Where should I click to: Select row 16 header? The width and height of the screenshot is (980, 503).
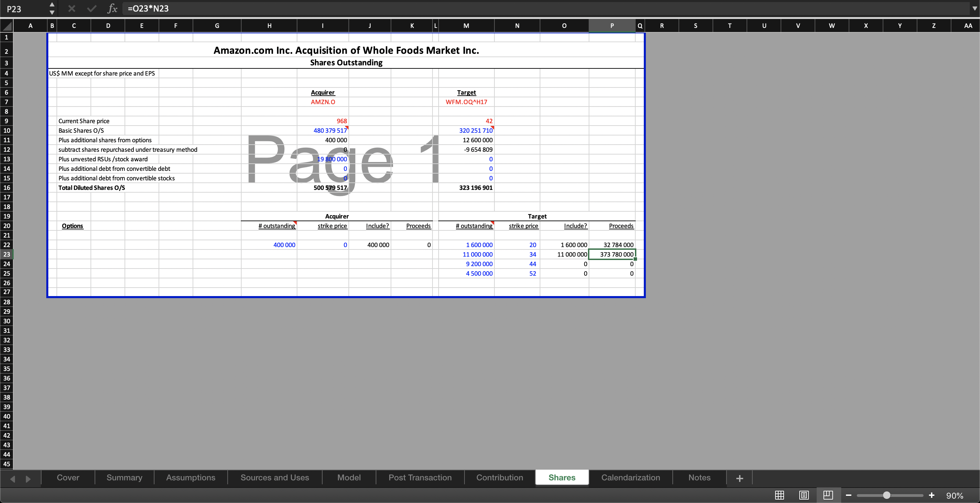6,188
